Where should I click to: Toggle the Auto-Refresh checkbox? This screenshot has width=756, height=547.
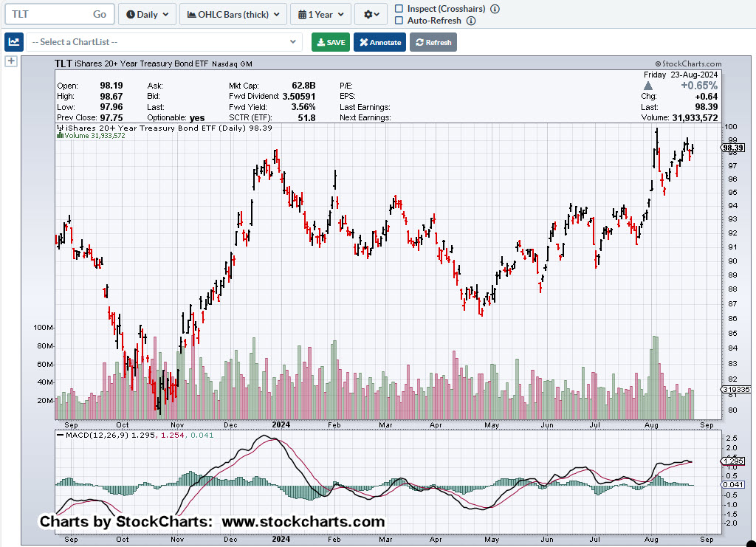399,21
